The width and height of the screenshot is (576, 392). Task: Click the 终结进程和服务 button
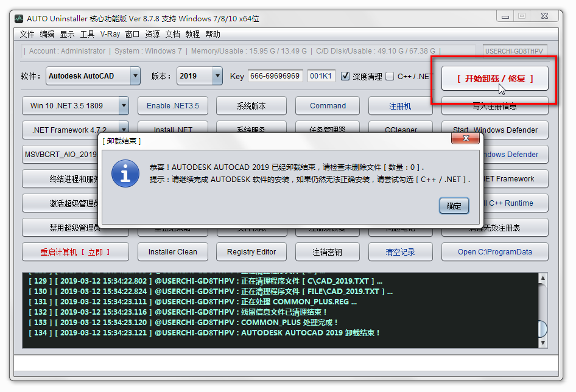click(x=61, y=179)
